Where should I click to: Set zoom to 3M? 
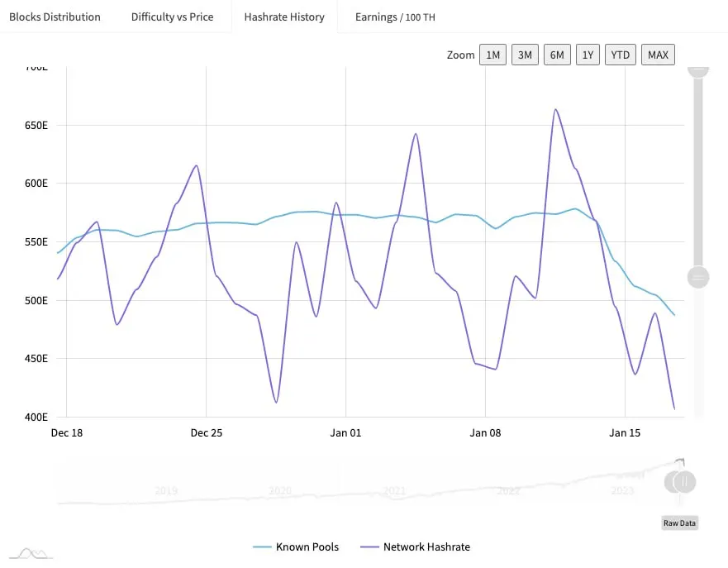tap(525, 55)
